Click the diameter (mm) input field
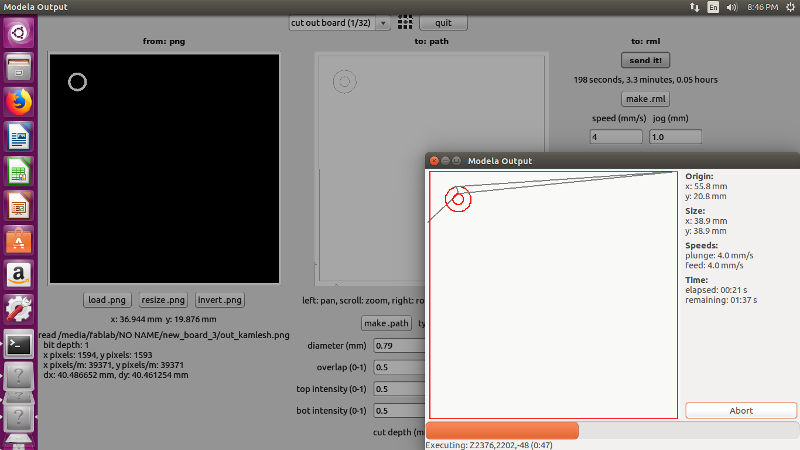800x450 pixels. 399,346
